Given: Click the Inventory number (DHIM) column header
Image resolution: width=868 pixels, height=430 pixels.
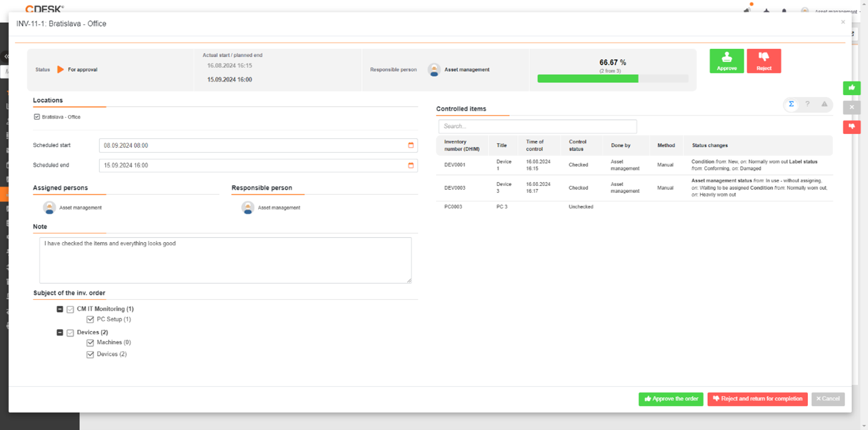Looking at the screenshot, I should click(462, 145).
